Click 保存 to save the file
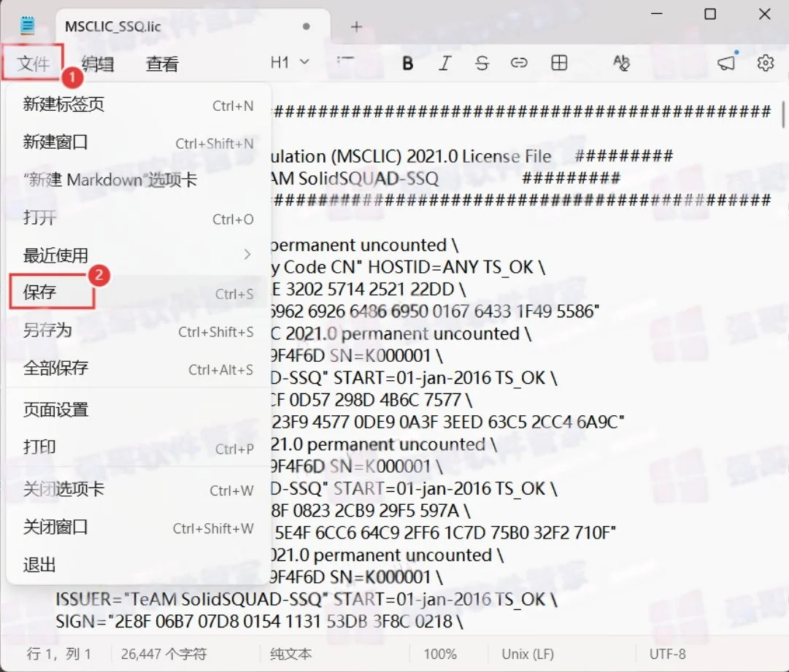 tap(139, 293)
